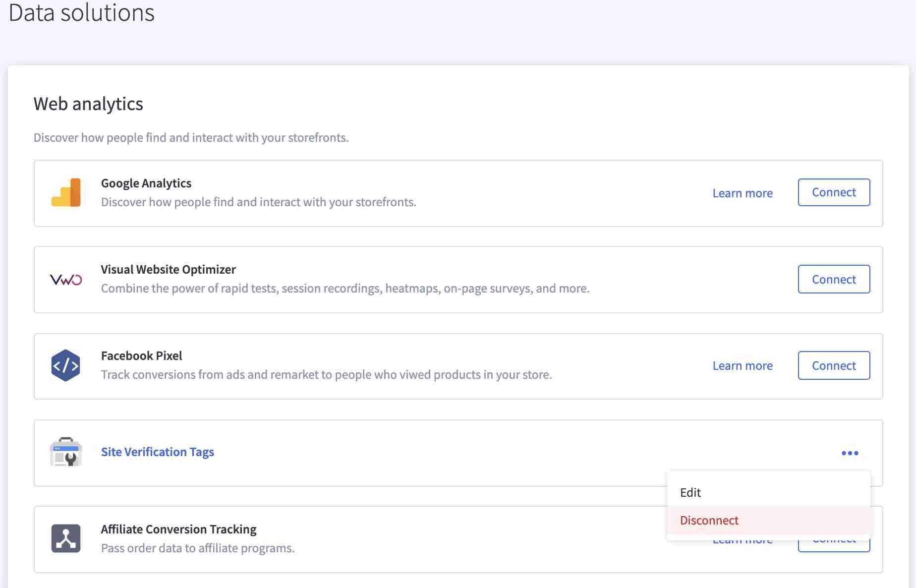Open the Site Verification Tags ellipsis menu
Screen dimensions: 916x588
850,452
